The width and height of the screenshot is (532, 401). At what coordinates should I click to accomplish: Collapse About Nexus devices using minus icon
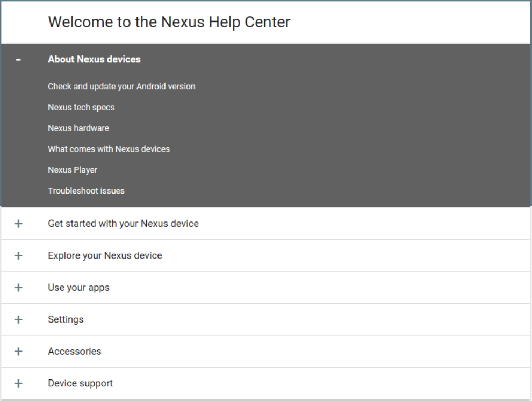(18, 60)
